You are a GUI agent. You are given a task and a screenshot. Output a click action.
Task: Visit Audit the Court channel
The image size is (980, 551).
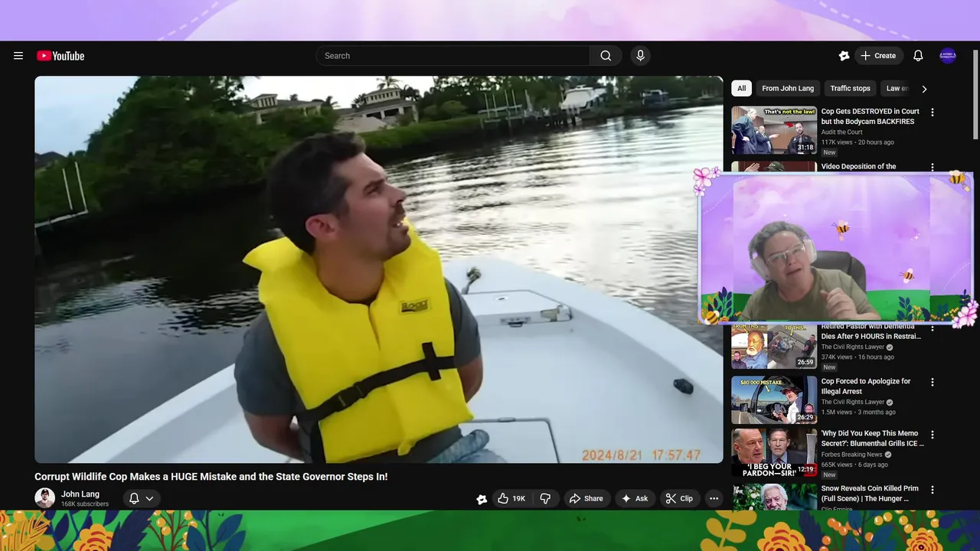coord(841,132)
